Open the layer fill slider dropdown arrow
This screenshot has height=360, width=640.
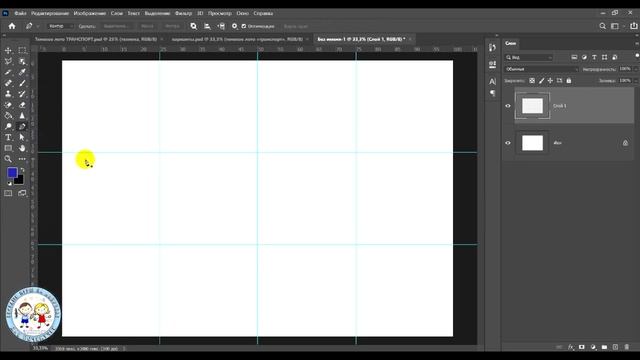[x=636, y=81]
